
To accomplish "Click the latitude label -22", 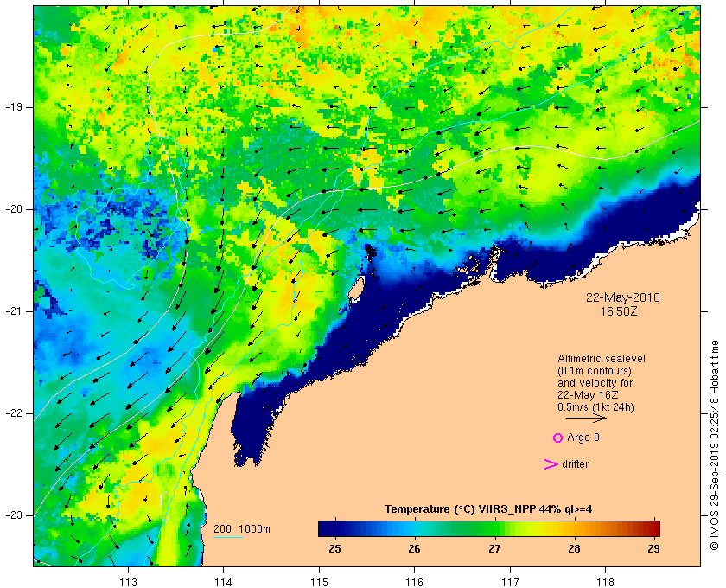I will [x=14, y=413].
